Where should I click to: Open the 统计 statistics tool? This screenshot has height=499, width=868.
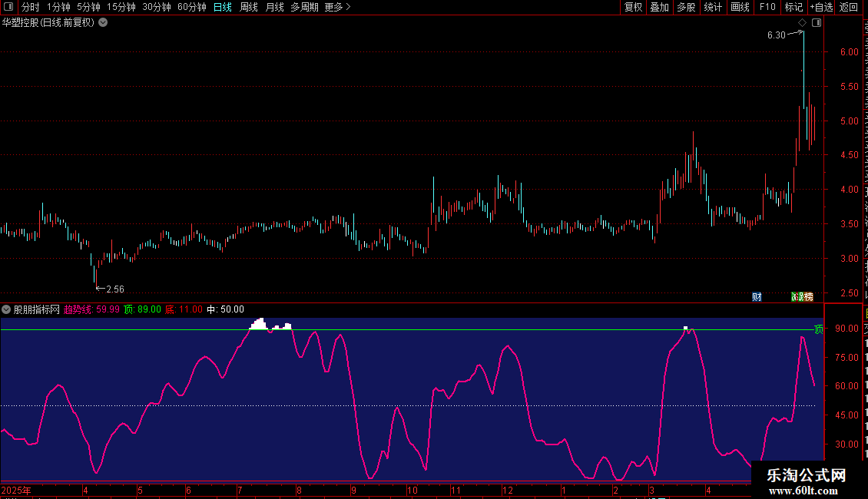713,7
